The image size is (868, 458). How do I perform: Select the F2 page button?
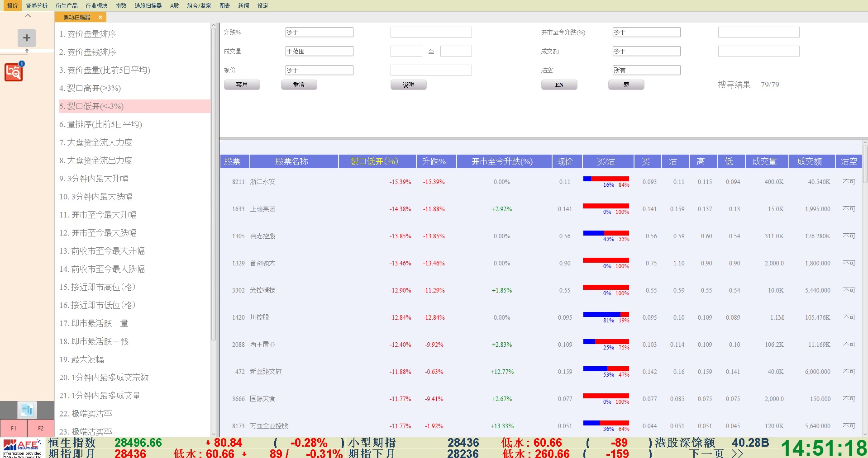coord(41,428)
